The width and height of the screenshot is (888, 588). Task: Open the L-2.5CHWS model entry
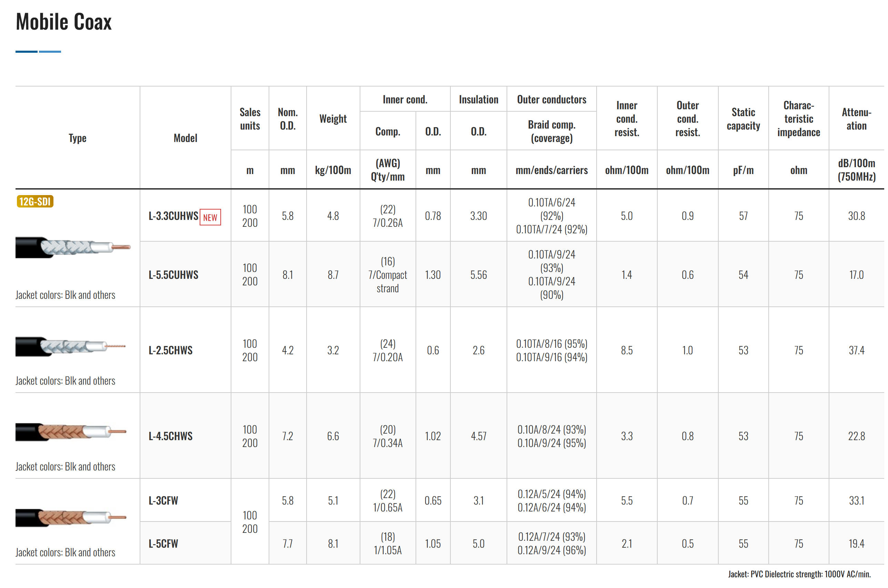170,350
